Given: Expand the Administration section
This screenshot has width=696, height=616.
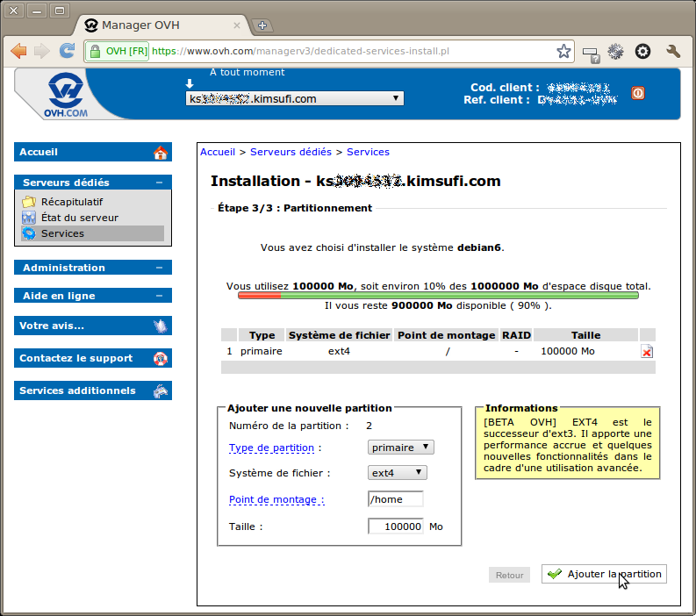Looking at the screenshot, I should point(160,268).
